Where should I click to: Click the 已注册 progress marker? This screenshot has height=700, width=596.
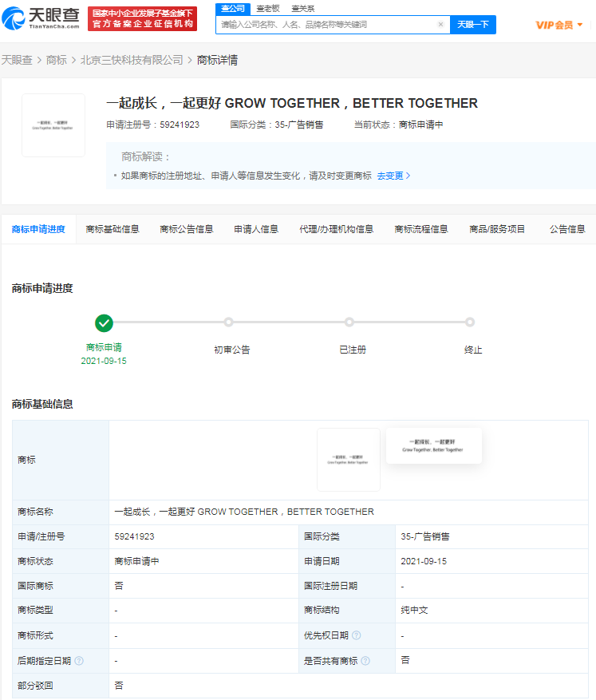(349, 322)
